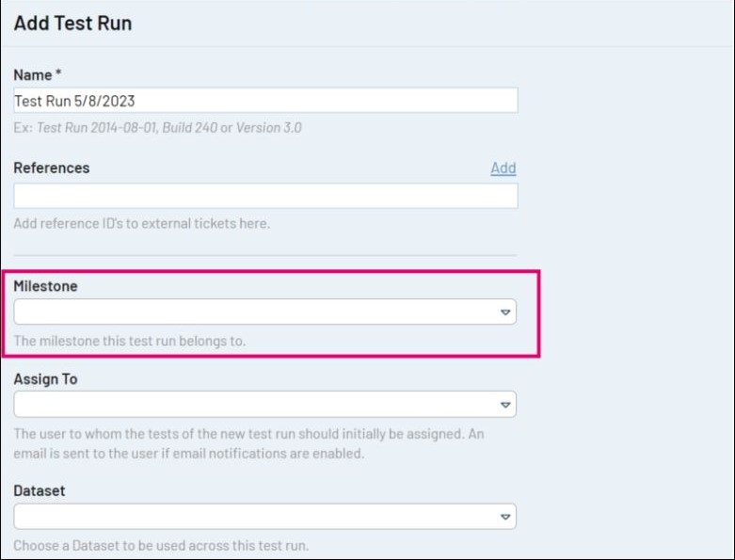Viewport: 735px width, 560px height.
Task: Click the Dataset dropdown arrow
Action: pyautogui.click(x=504, y=517)
